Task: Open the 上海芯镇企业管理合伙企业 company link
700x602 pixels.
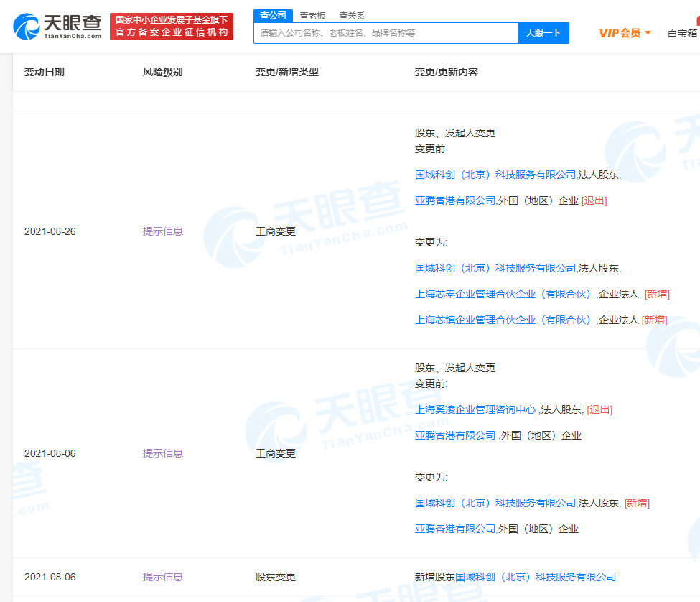Action: click(x=504, y=320)
